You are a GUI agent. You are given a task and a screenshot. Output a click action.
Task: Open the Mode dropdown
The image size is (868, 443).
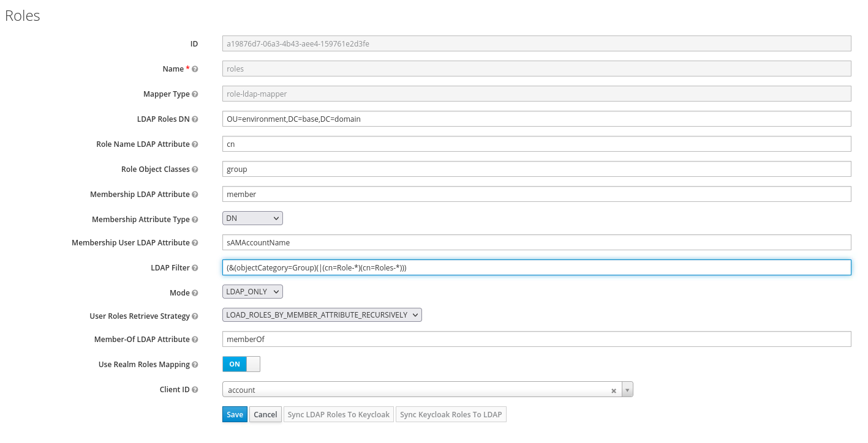(x=252, y=292)
